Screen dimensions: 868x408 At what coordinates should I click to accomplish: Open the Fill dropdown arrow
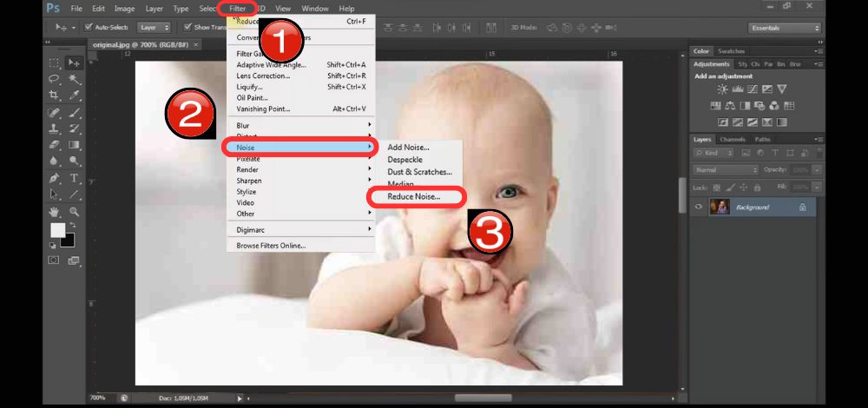pyautogui.click(x=817, y=188)
